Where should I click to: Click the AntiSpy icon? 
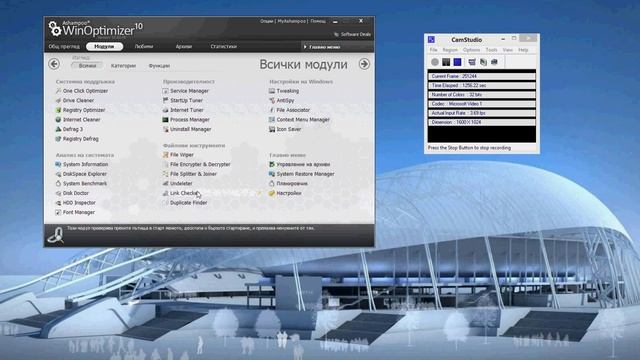pyautogui.click(x=272, y=100)
